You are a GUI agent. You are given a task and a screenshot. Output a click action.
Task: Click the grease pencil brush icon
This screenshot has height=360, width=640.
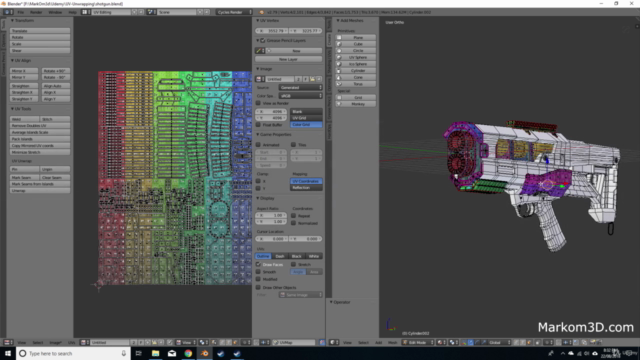[259, 51]
